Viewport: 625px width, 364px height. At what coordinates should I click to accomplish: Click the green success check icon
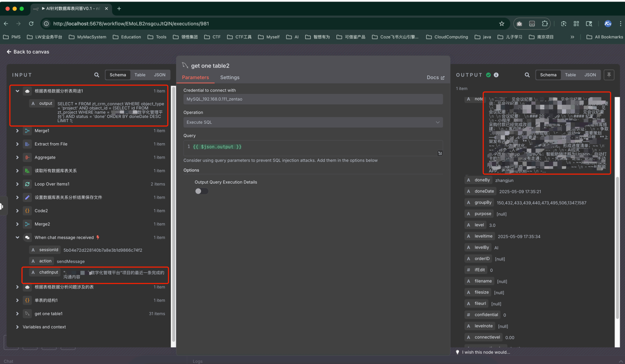point(488,75)
